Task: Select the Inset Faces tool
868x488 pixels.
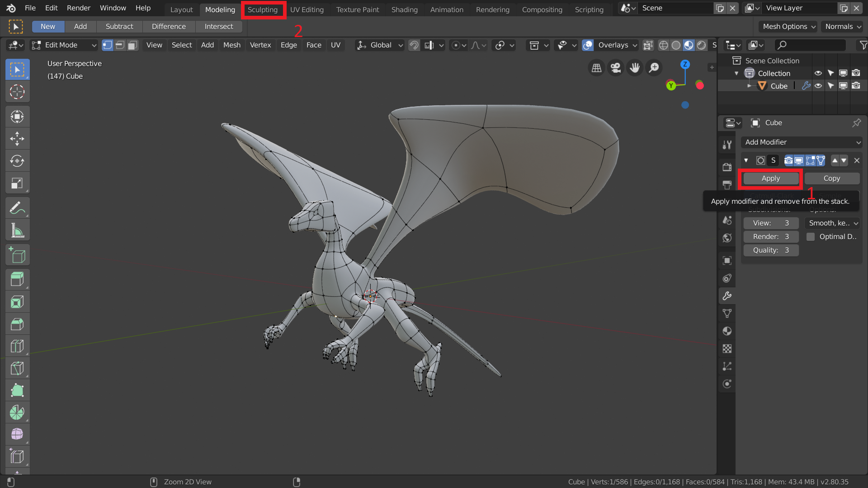Action: [17, 302]
